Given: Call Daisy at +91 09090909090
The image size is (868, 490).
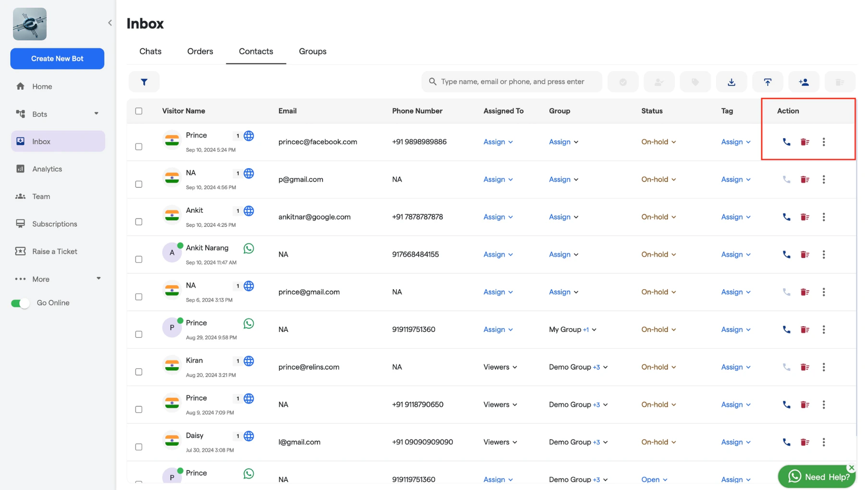Looking at the screenshot, I should (786, 442).
